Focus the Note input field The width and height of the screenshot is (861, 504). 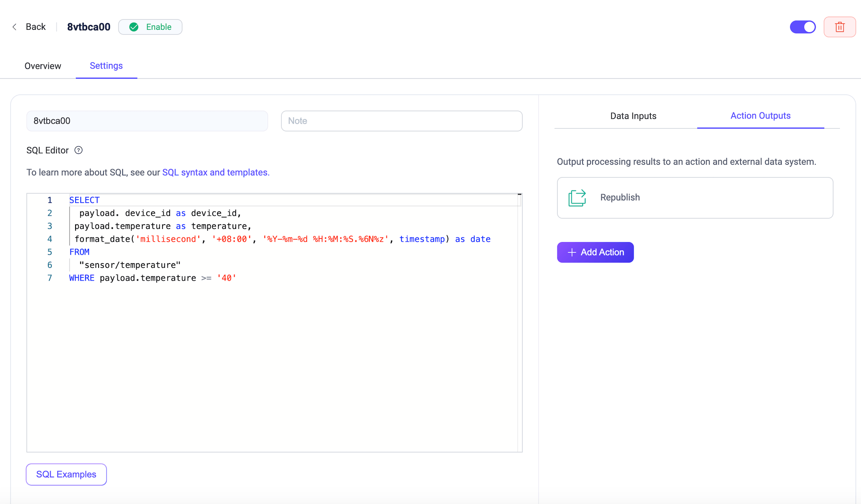(401, 121)
